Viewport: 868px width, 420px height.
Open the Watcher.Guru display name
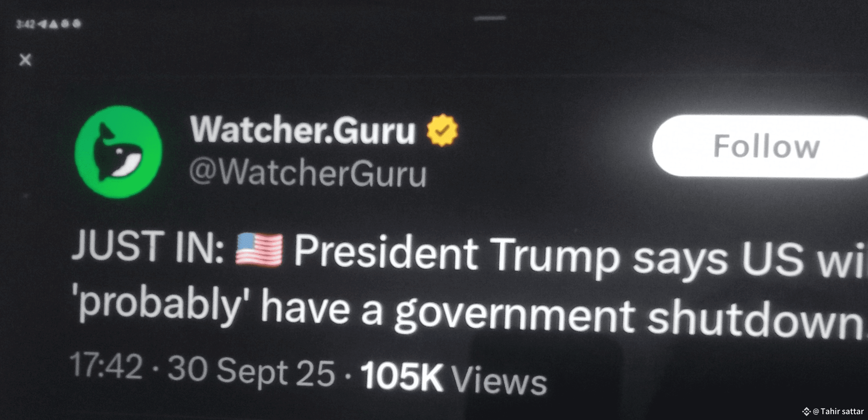tap(302, 130)
